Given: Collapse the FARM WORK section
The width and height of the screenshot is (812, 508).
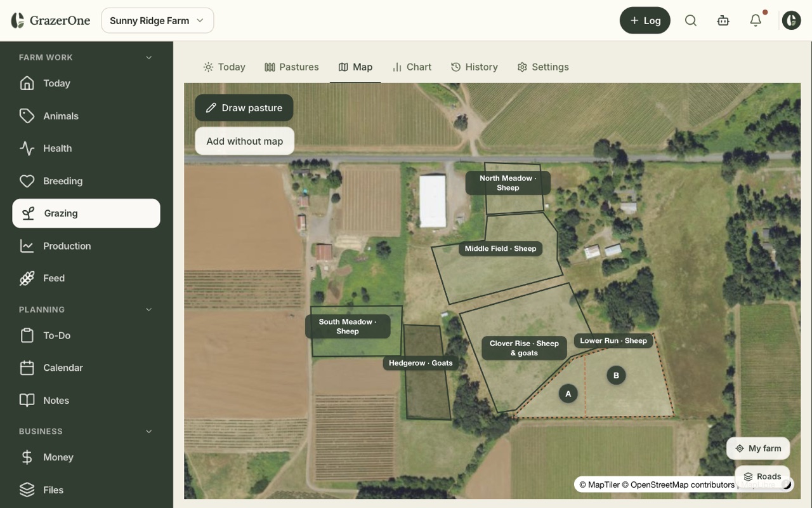Looking at the screenshot, I should pyautogui.click(x=149, y=57).
